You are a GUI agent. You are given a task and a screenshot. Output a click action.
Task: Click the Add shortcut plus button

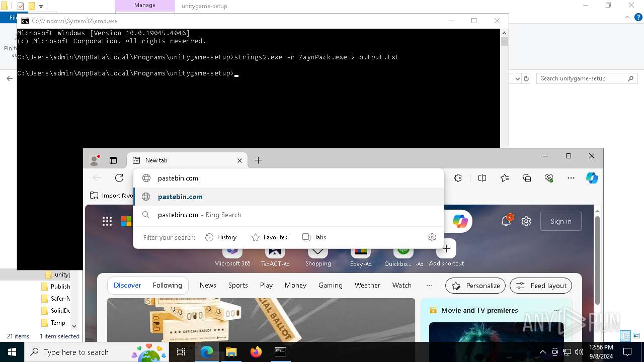click(446, 249)
